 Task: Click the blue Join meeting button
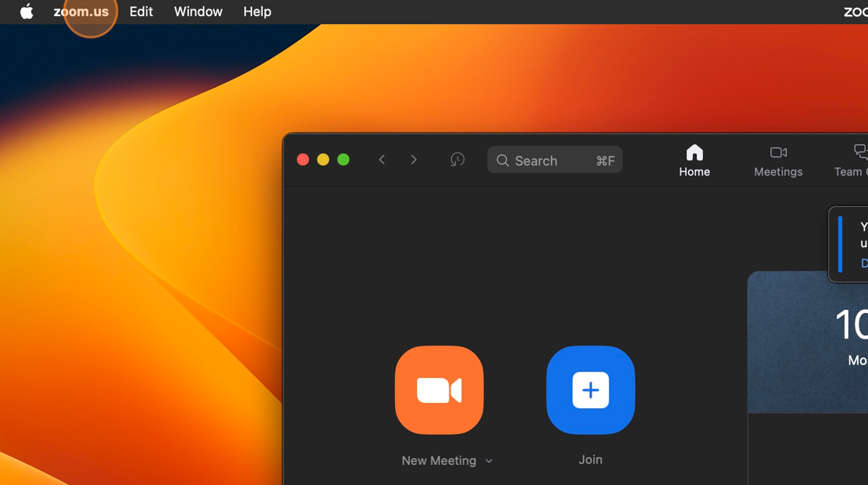coord(591,390)
